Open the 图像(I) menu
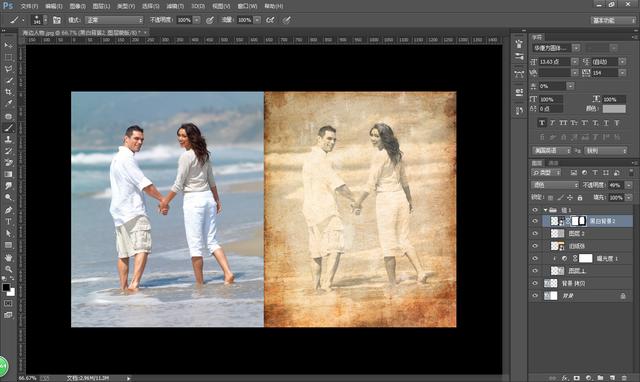Screen dimensions: 640x382 tap(77, 6)
